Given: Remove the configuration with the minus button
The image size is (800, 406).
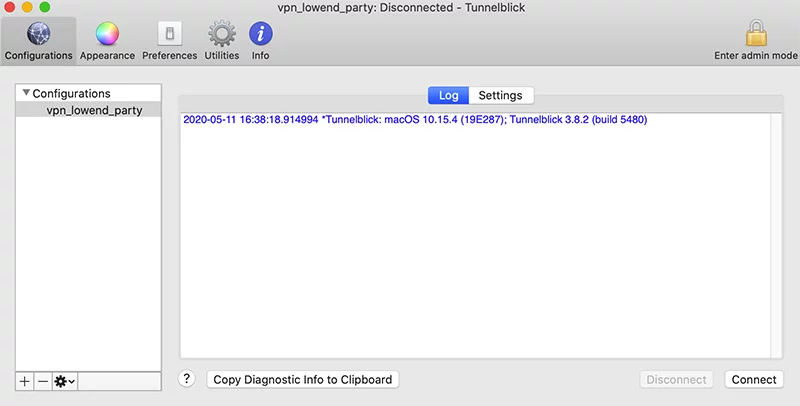Looking at the screenshot, I should coord(43,381).
